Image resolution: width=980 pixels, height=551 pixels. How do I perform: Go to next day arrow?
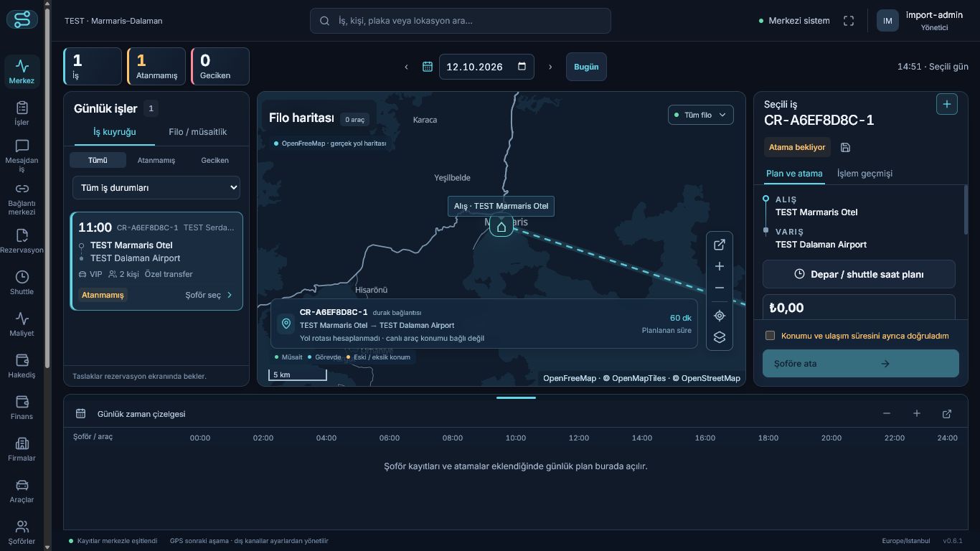(550, 67)
